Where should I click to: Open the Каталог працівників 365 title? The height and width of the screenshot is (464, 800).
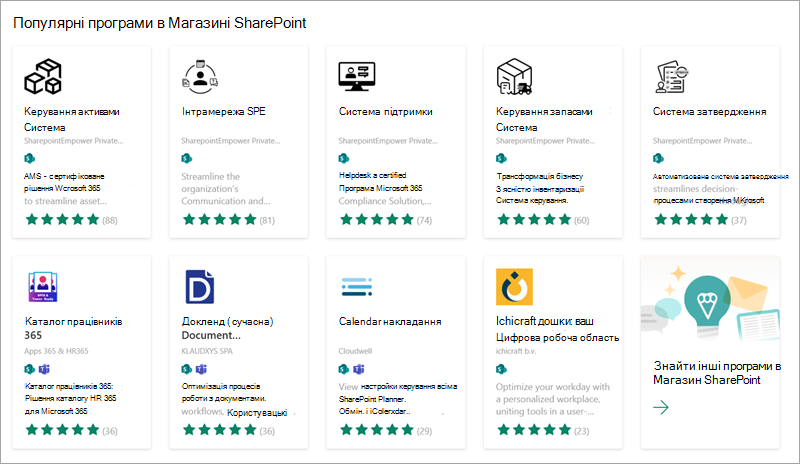tap(73, 328)
